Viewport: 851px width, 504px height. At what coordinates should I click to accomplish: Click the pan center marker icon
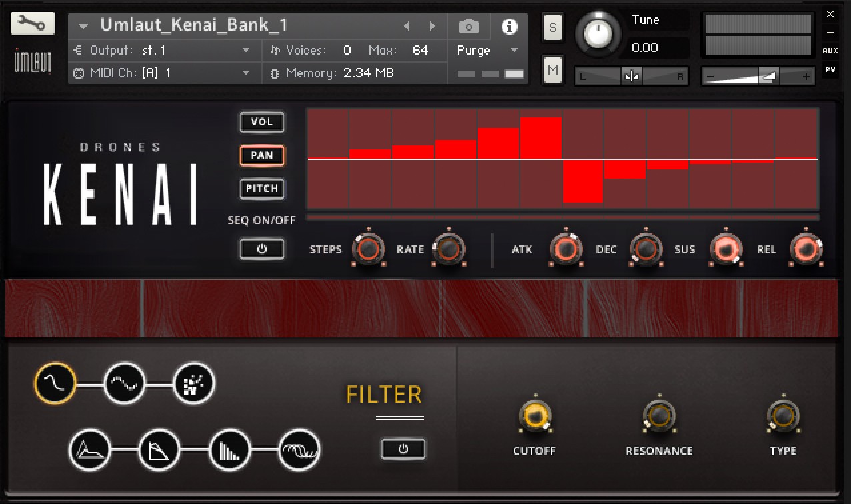coord(631,77)
